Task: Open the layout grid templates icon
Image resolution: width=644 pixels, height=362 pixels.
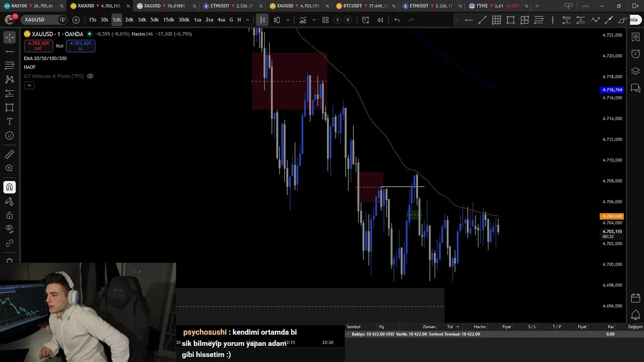Action: (x=326, y=20)
